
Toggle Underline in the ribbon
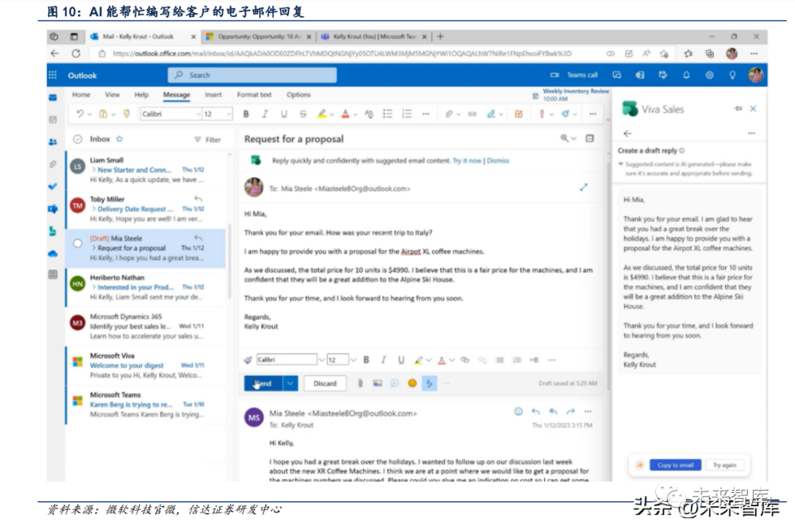point(283,114)
